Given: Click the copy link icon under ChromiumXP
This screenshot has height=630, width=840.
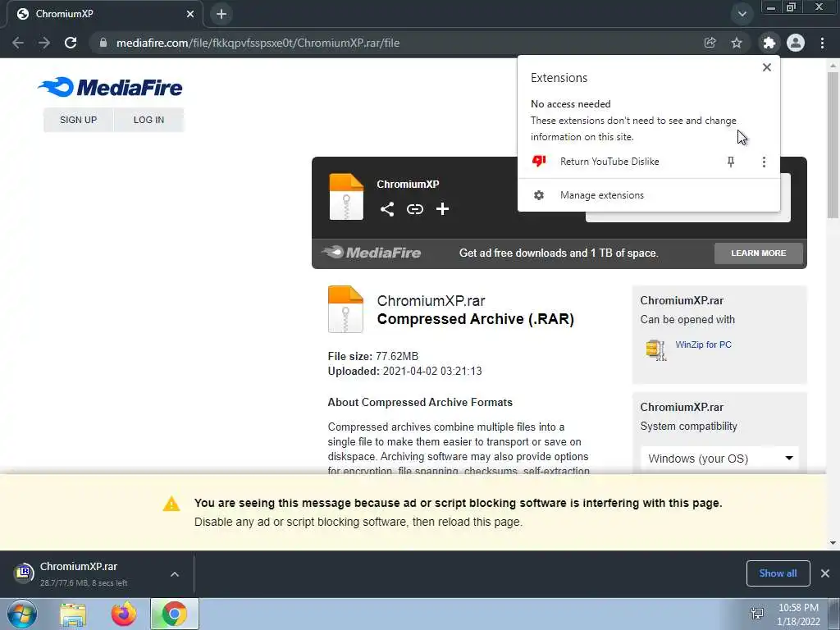Looking at the screenshot, I should pyautogui.click(x=414, y=209).
